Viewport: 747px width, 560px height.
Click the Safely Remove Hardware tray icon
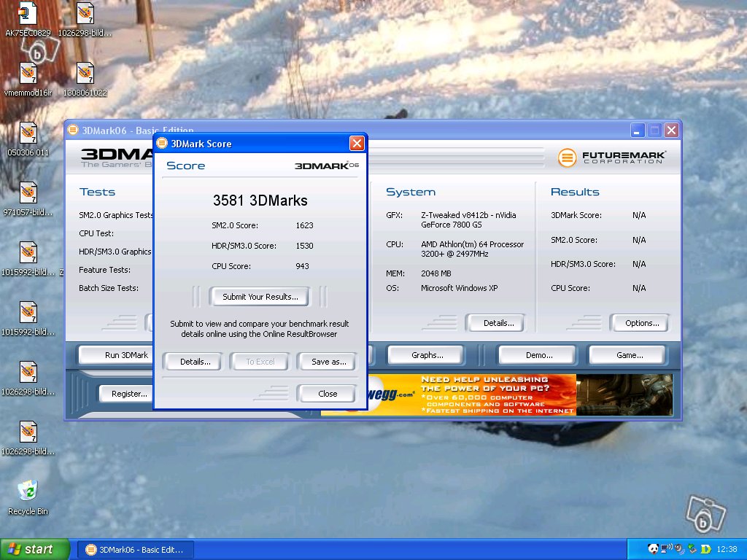pyautogui.click(x=692, y=549)
